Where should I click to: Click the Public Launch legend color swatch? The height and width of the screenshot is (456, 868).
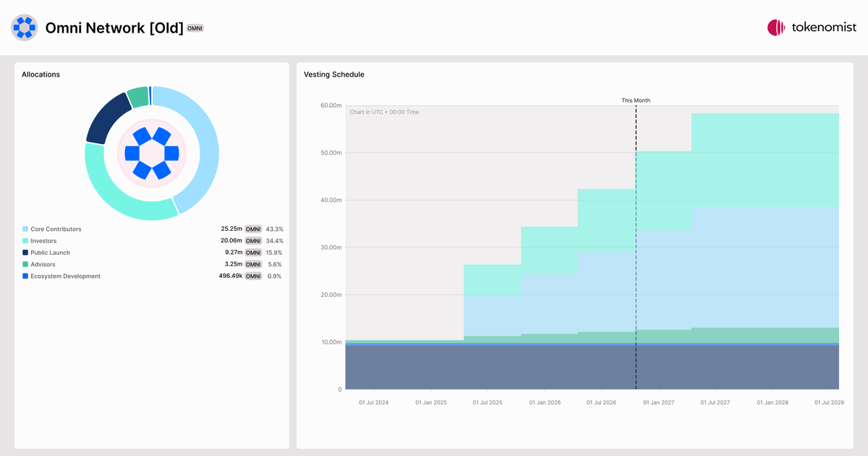[25, 253]
